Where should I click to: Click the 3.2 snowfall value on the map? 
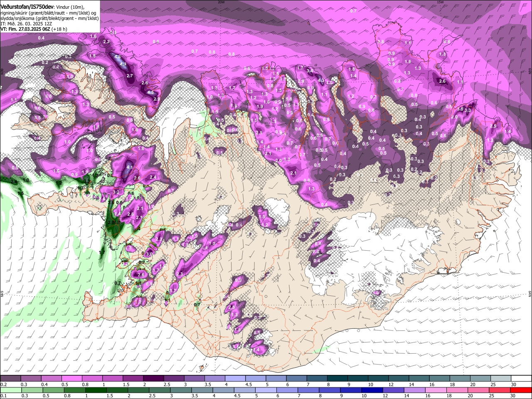116,192
